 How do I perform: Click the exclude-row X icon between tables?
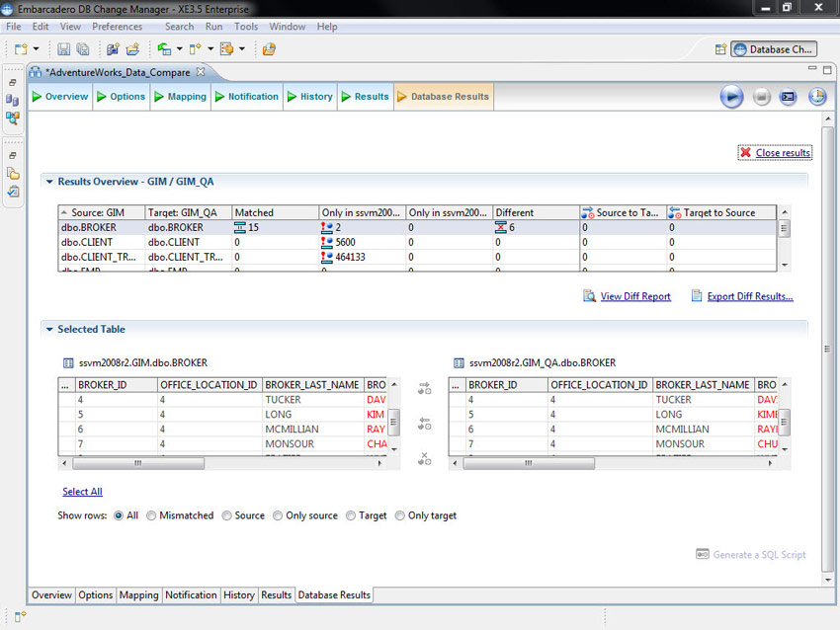[425, 459]
